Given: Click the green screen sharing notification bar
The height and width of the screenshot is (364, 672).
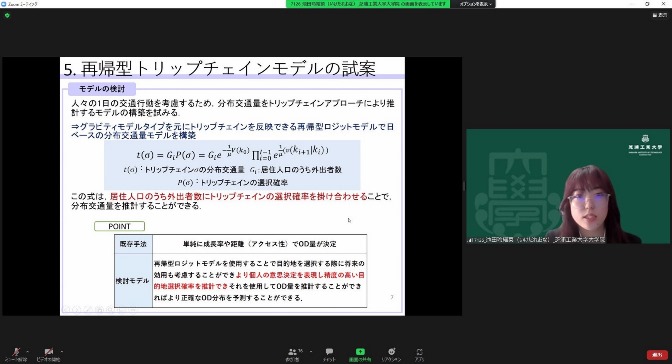Looking at the screenshot, I should [368, 4].
